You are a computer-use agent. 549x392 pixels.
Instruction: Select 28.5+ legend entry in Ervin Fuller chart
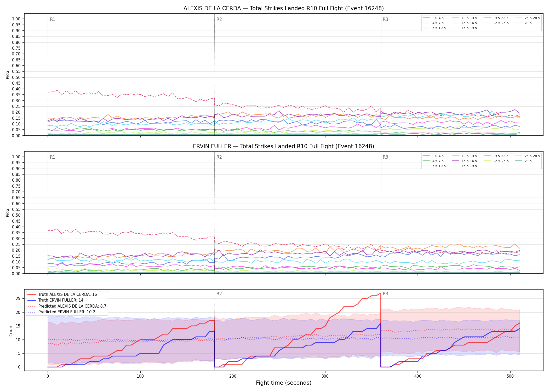525,161
